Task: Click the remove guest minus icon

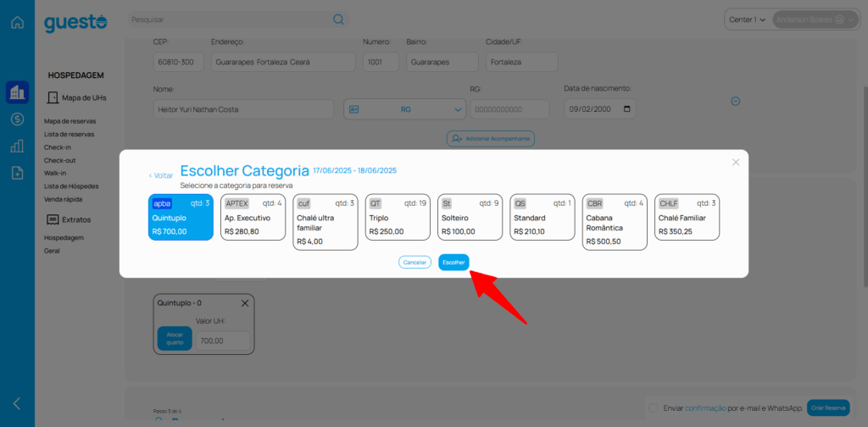Action: tap(736, 101)
